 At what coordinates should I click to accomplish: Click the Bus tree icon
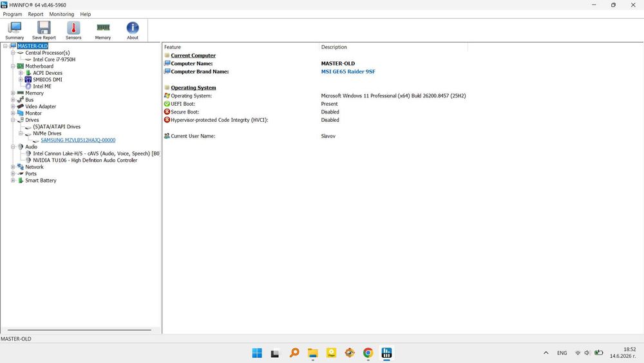20,100
